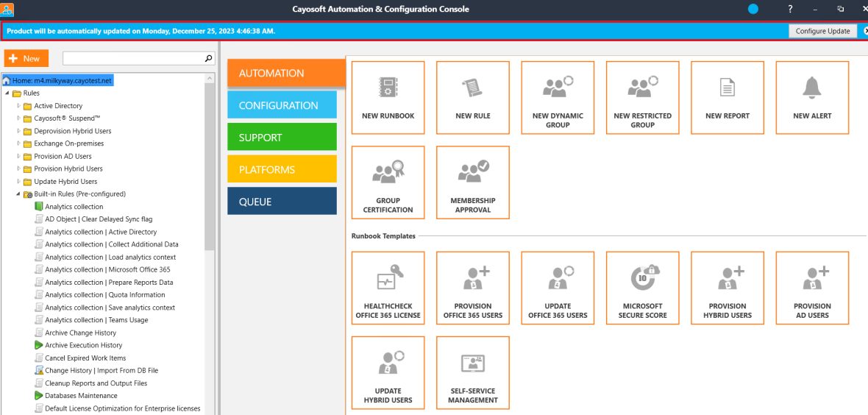
Task: Click Archive Execution History green play icon
Action: coord(39,345)
